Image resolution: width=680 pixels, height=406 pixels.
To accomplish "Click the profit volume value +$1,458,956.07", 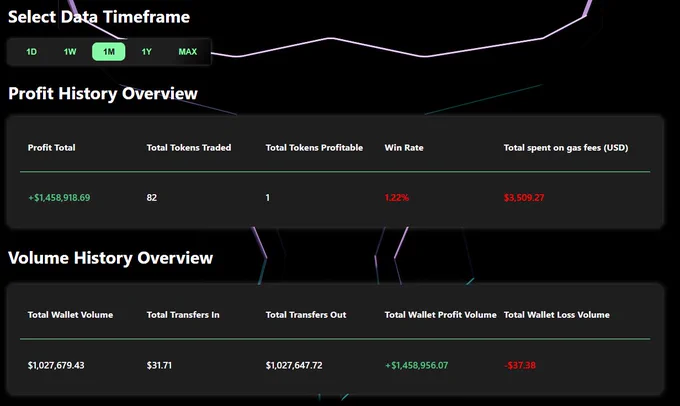I will click(416, 365).
